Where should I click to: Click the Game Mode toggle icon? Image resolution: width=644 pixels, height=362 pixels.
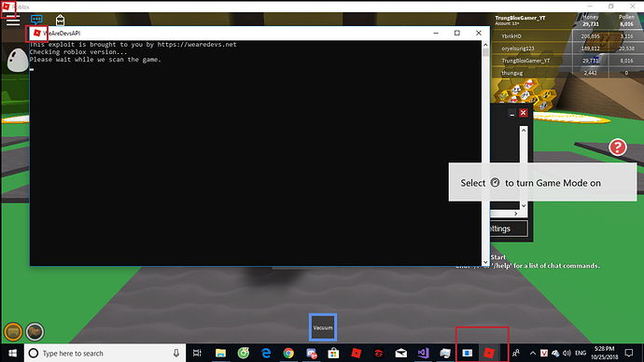coord(495,183)
